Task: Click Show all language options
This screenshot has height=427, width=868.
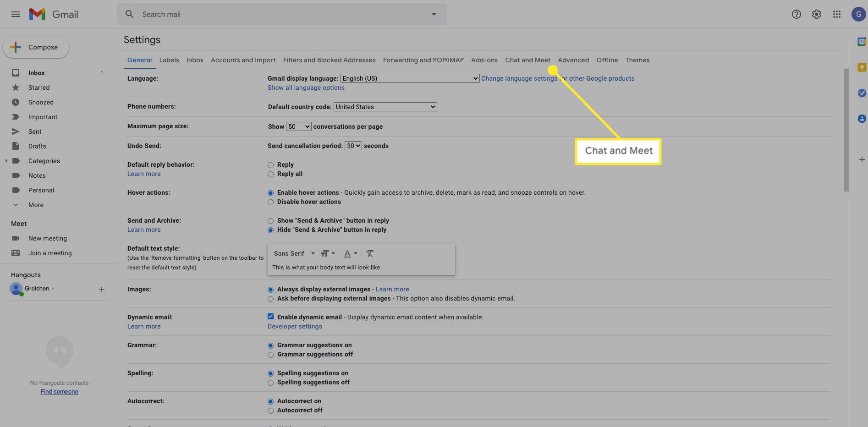Action: click(306, 88)
